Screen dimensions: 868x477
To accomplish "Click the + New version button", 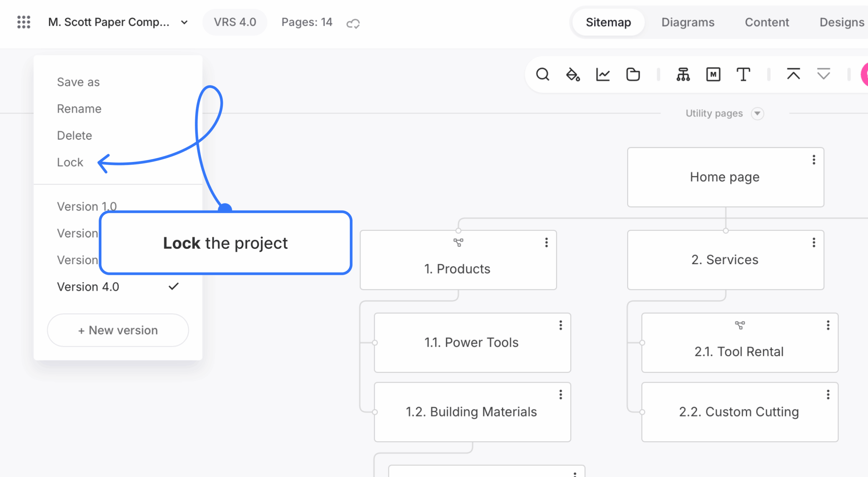I will pyautogui.click(x=118, y=330).
